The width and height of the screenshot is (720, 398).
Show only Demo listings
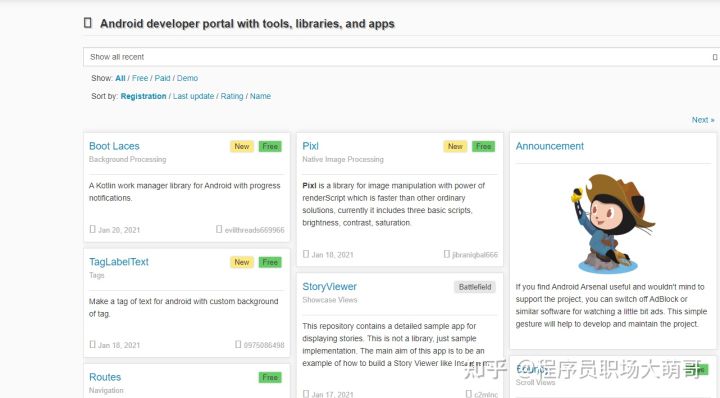(x=187, y=78)
